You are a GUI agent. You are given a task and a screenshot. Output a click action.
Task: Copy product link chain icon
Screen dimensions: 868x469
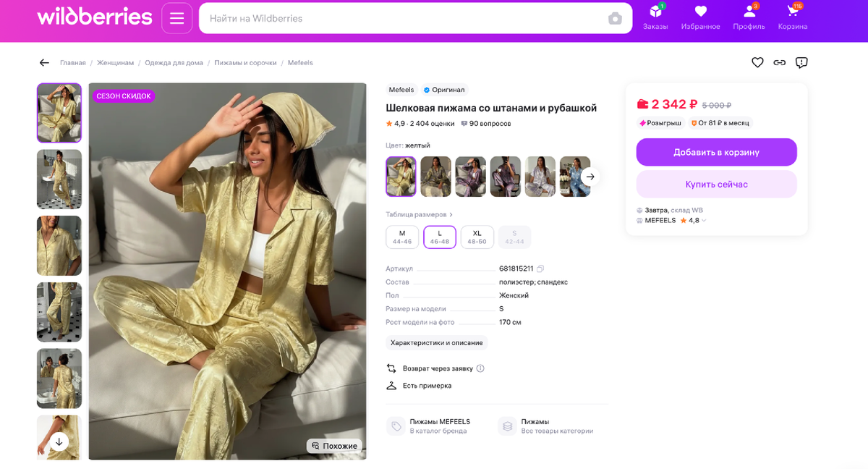[x=779, y=63]
